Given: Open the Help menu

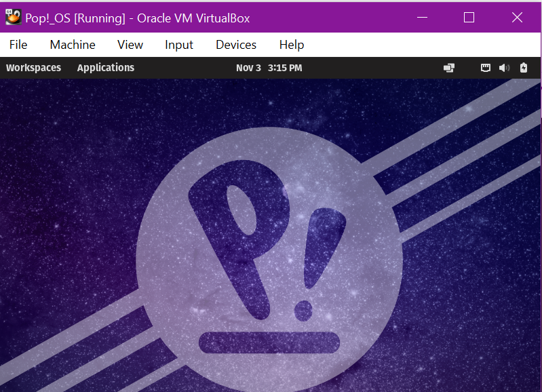Looking at the screenshot, I should [x=292, y=45].
